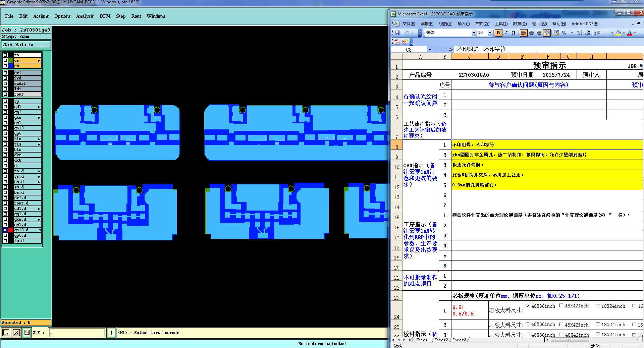Uncheck the first-row 48X36inch checkbox
The height and width of the screenshot is (348, 644).
tap(528, 305)
